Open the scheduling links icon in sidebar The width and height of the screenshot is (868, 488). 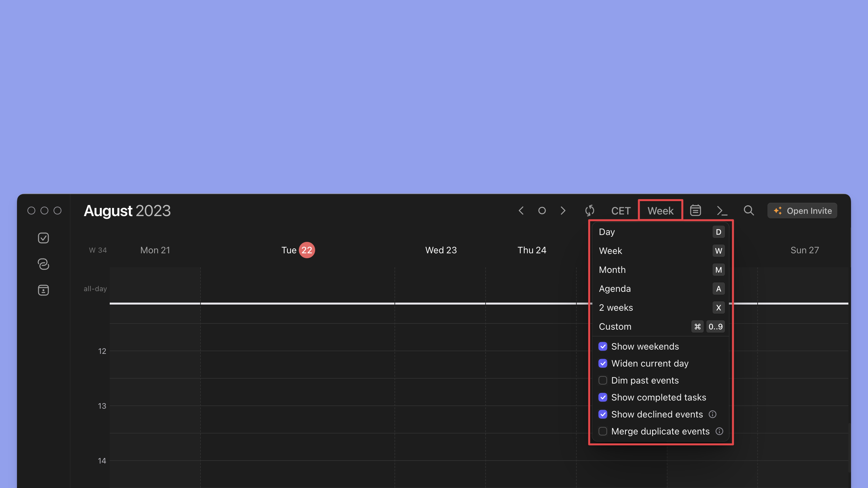(x=43, y=264)
